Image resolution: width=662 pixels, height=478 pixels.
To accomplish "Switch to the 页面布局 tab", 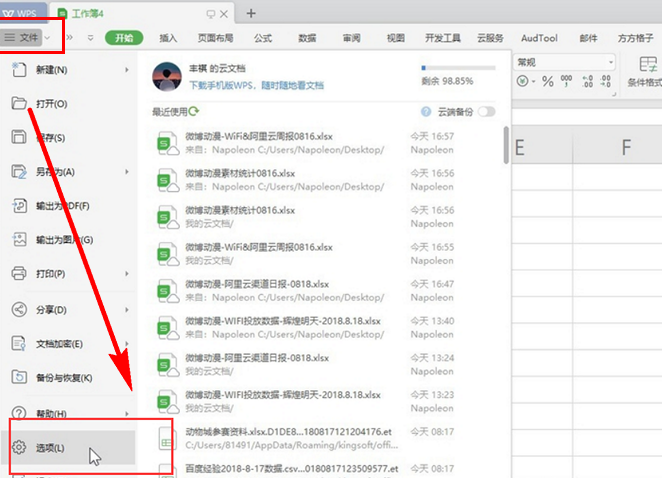I will coord(215,38).
